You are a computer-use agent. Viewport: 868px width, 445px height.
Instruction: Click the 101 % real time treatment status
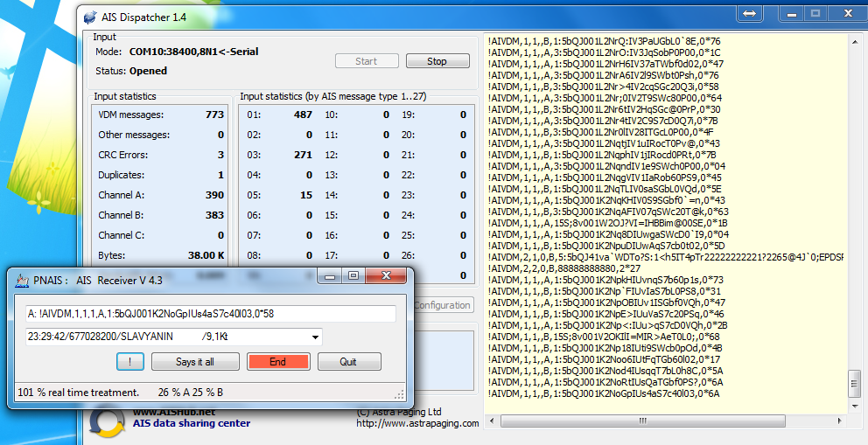tap(79, 393)
